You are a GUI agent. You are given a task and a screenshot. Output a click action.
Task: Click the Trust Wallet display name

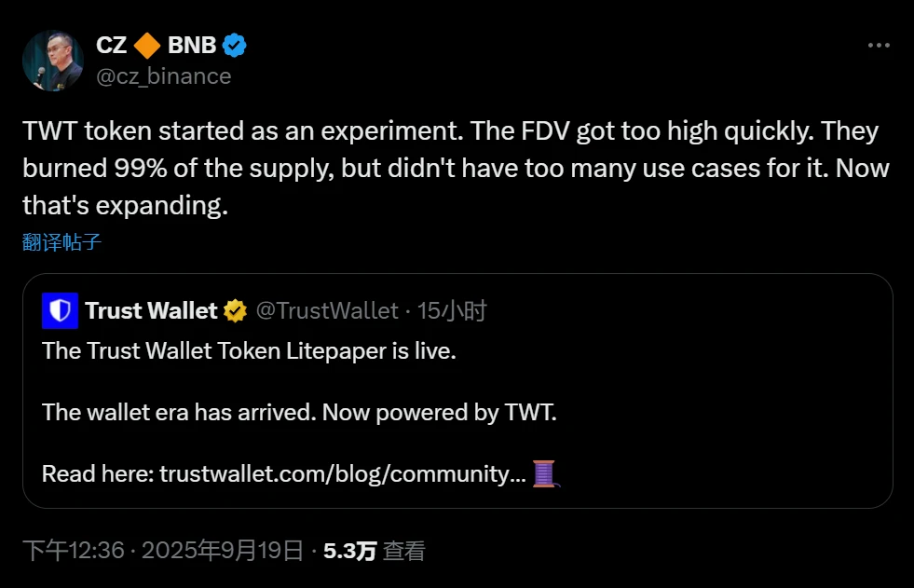click(x=151, y=310)
